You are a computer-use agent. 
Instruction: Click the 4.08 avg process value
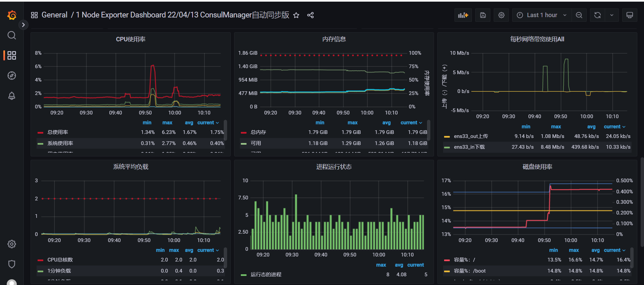click(401, 275)
